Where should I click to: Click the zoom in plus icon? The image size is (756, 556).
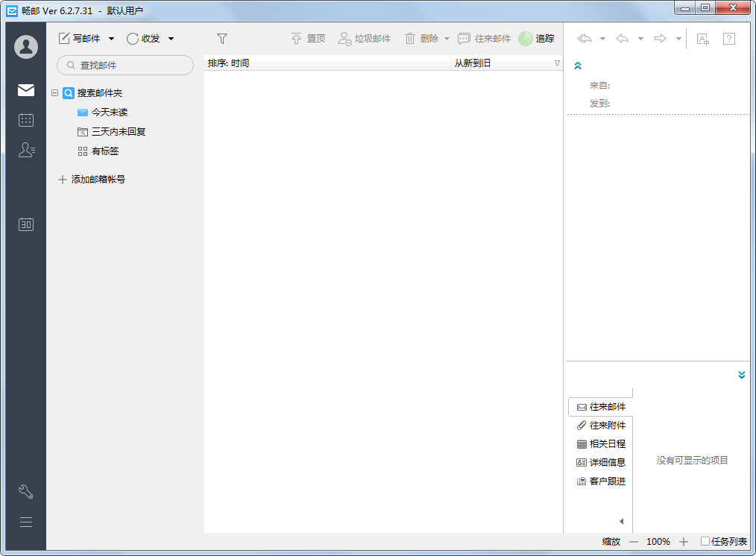pyautogui.click(x=684, y=542)
